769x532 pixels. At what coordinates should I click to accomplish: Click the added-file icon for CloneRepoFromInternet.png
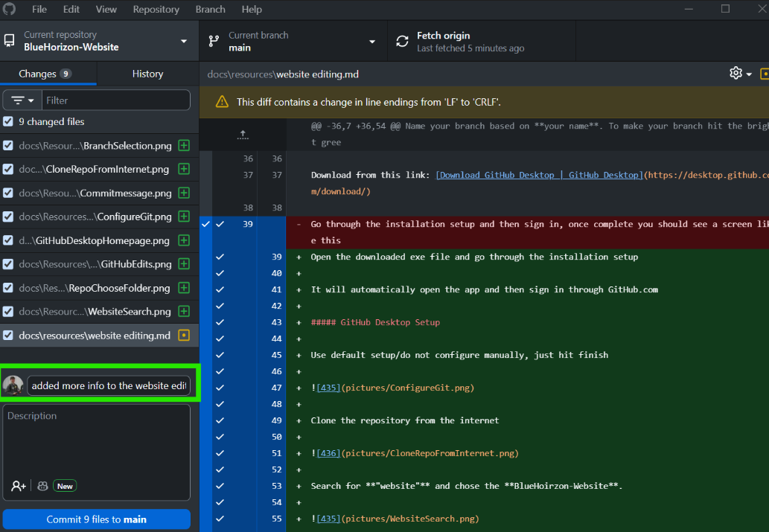(184, 169)
